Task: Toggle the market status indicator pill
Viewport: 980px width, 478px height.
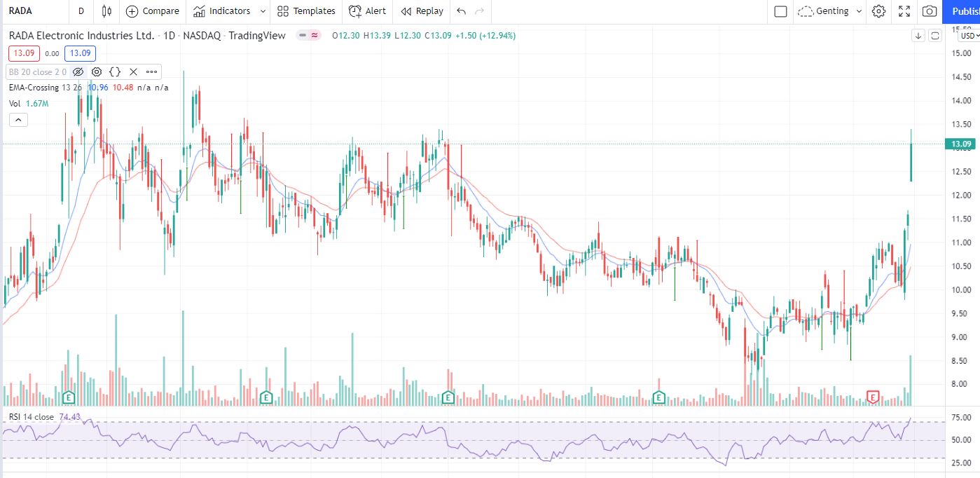Action: coord(308,35)
